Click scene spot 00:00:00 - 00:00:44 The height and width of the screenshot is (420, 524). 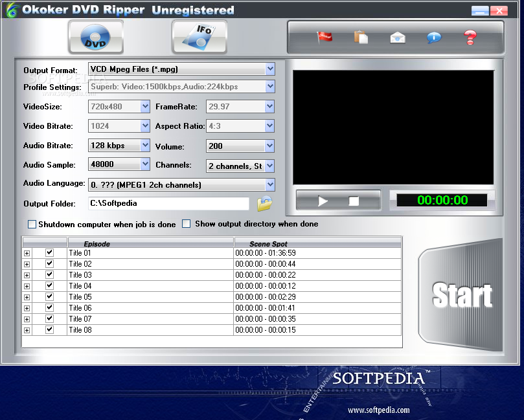[x=266, y=264]
